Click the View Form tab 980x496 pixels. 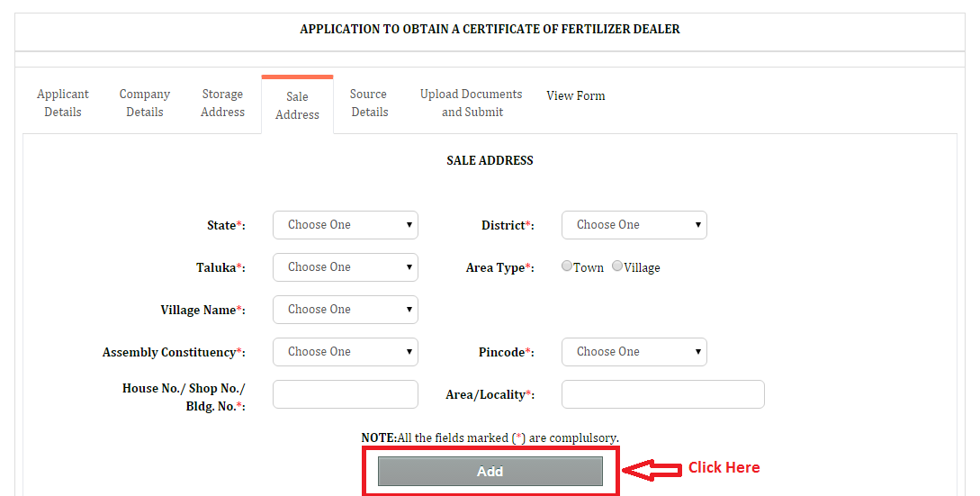[576, 95]
